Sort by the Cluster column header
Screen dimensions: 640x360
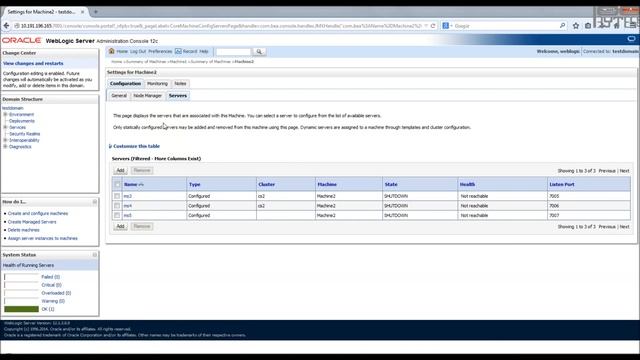pyautogui.click(x=267, y=184)
